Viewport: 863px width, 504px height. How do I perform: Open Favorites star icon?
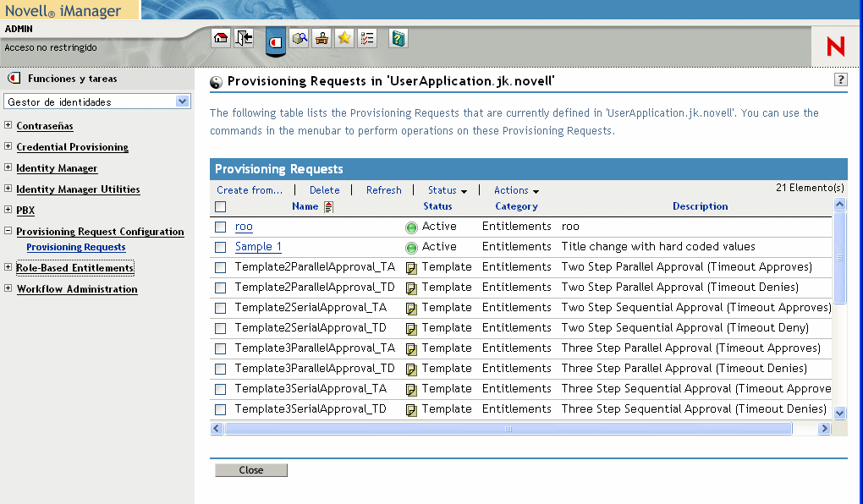[x=344, y=39]
